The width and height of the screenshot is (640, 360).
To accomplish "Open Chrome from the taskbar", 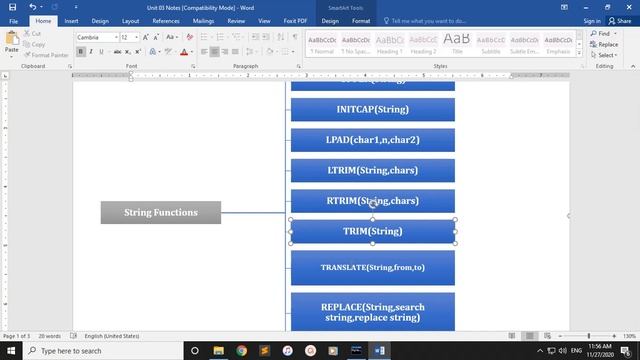I will click(241, 351).
